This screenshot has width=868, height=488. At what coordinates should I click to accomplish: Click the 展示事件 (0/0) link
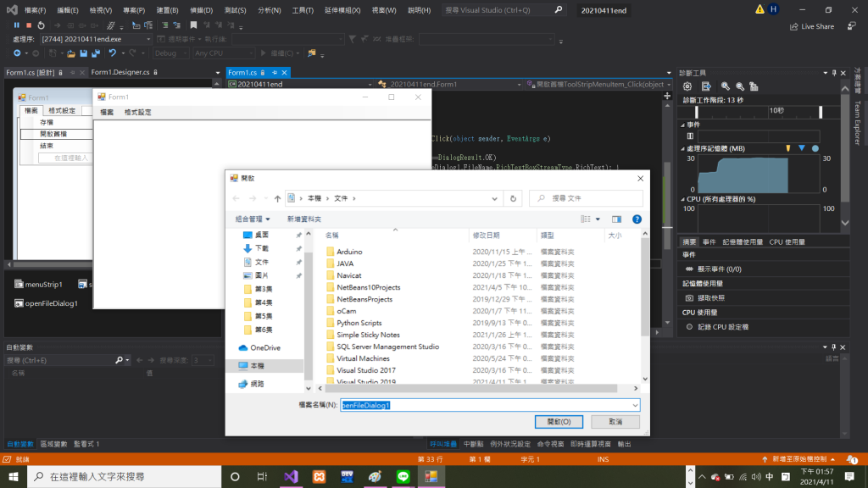(719, 269)
